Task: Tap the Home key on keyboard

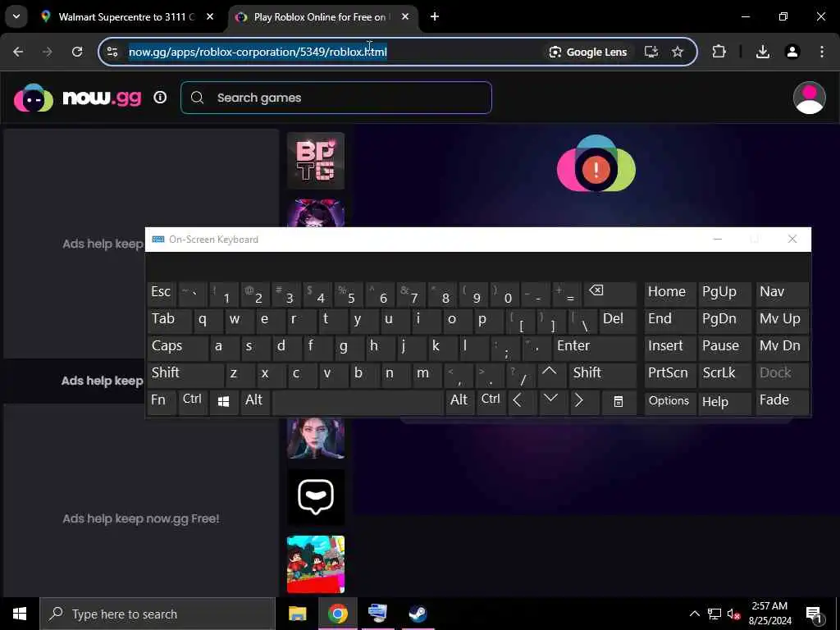Action: point(669,293)
